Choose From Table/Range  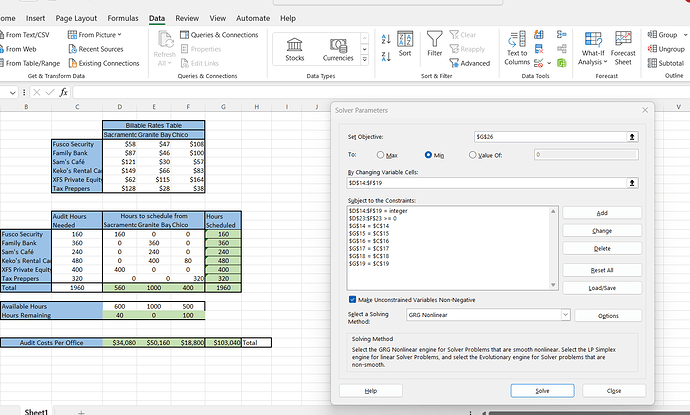click(29, 63)
